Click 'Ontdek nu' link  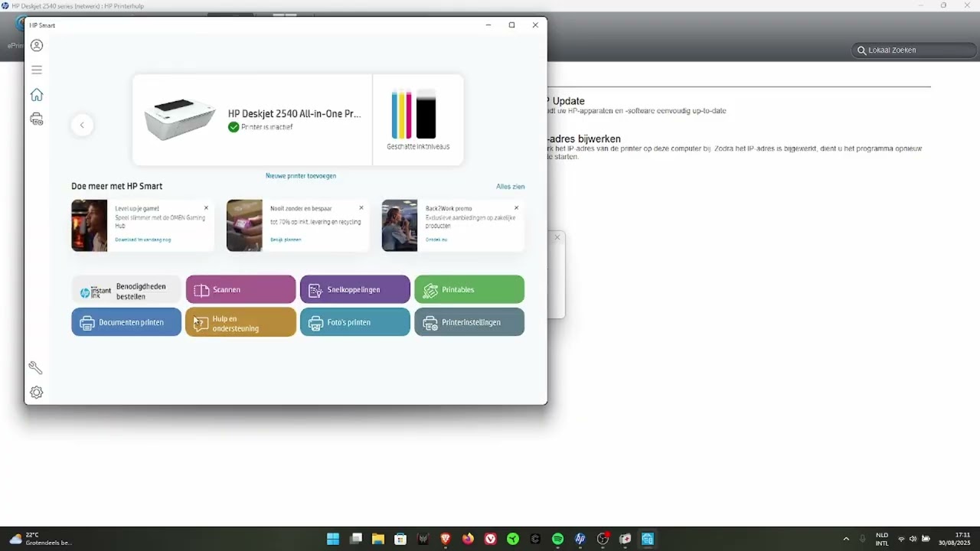pos(436,240)
